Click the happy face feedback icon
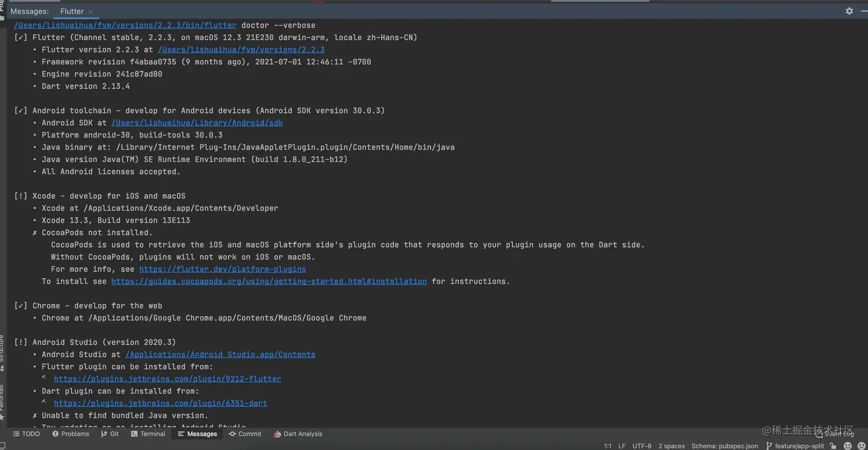This screenshot has height=450, width=868. point(847,446)
